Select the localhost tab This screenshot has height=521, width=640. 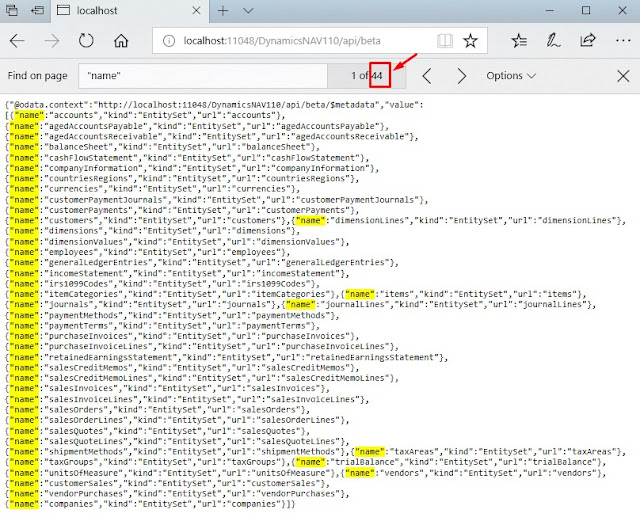[130, 11]
